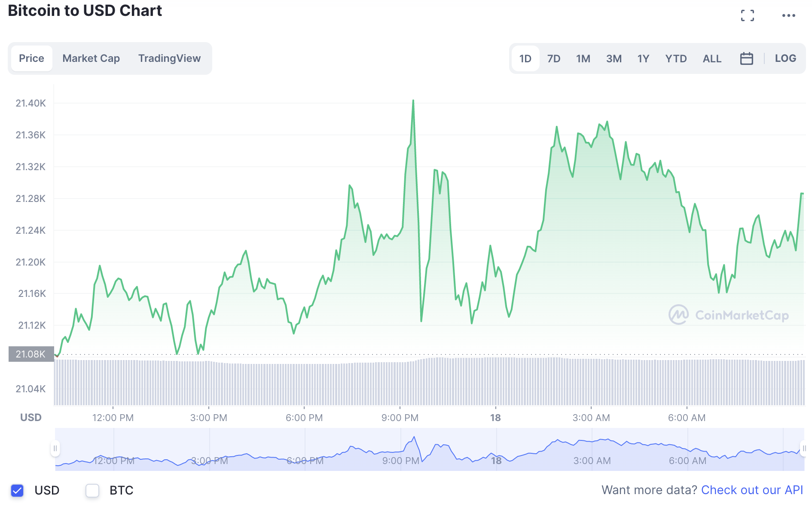Click the Bitcoin to USD Chart heading
Image resolution: width=812 pixels, height=507 pixels.
[x=85, y=10]
